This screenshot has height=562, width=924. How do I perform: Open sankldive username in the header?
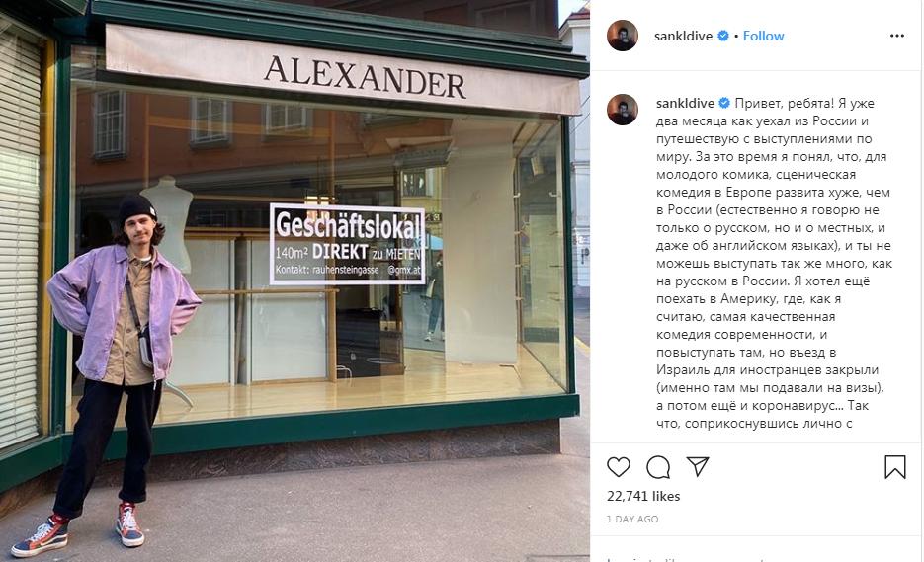click(x=683, y=36)
